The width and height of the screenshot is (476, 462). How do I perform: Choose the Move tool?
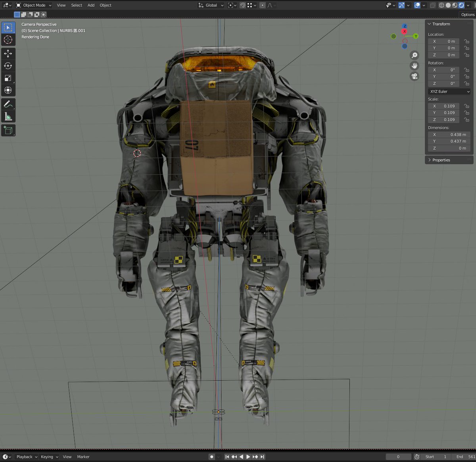click(8, 54)
